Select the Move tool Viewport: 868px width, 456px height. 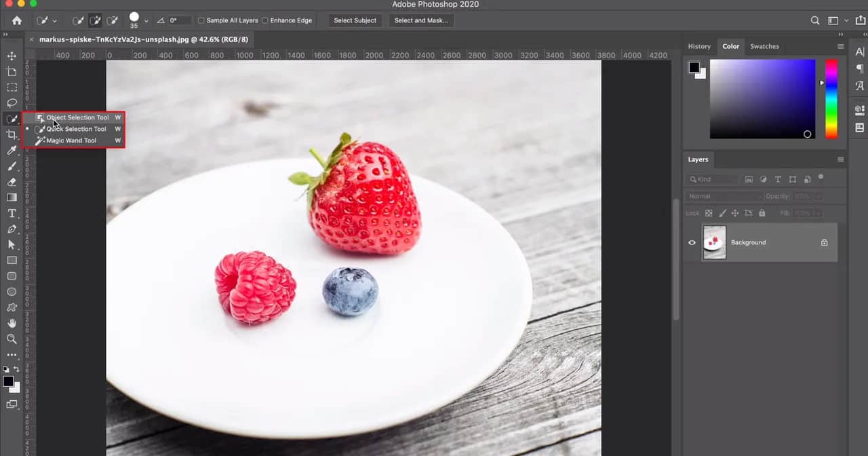pyautogui.click(x=11, y=56)
